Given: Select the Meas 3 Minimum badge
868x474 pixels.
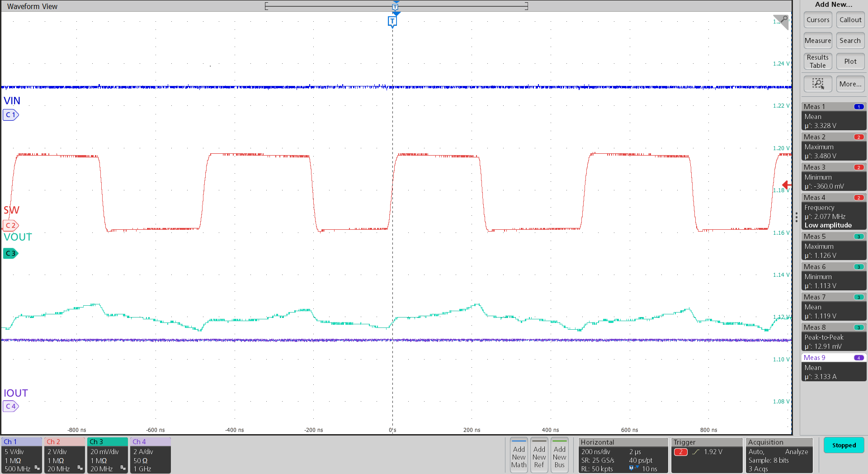Looking at the screenshot, I should pos(834,177).
